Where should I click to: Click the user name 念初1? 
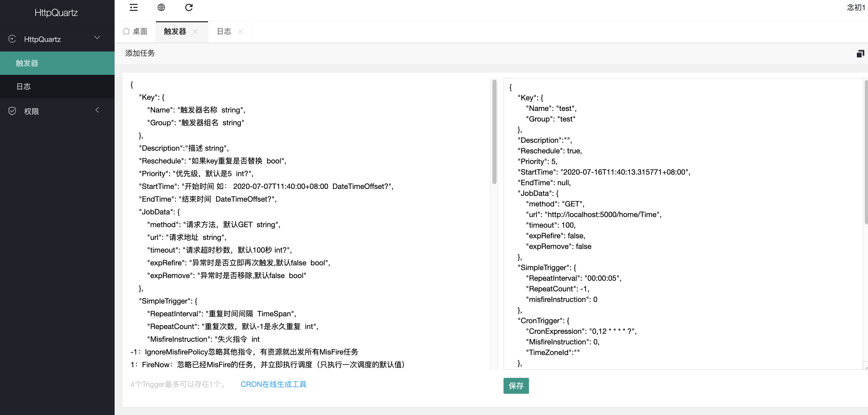[856, 7]
